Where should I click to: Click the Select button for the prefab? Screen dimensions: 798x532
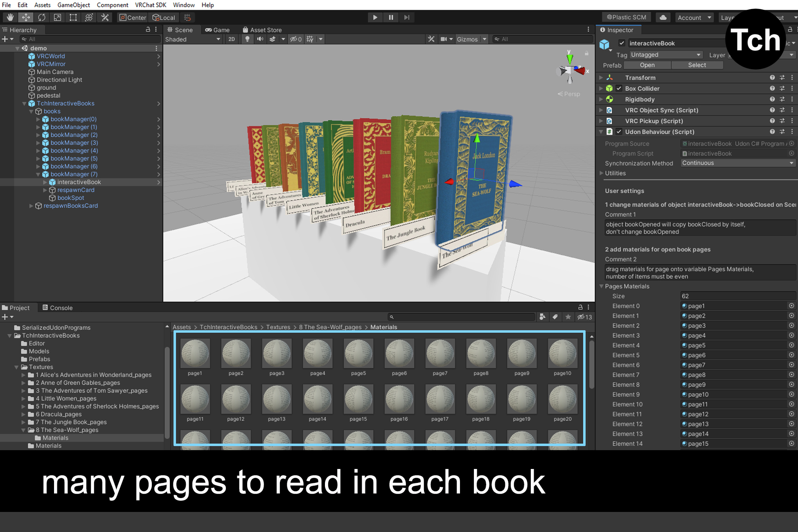[x=697, y=65]
